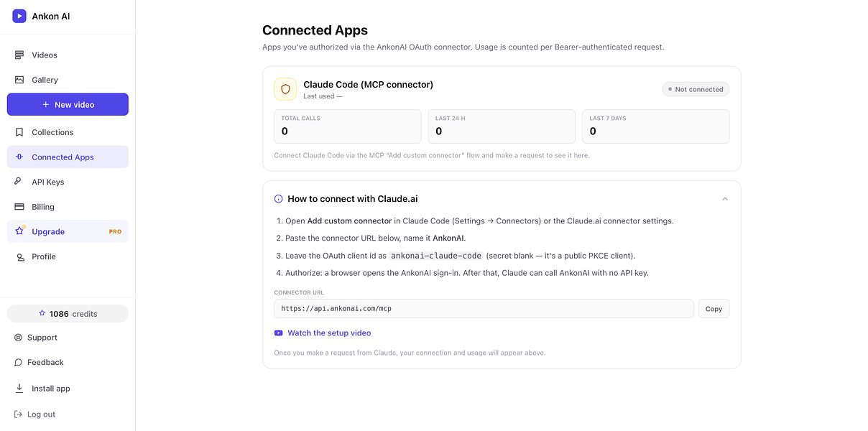Log out of the account
The height and width of the screenshot is (431, 868).
pyautogui.click(x=34, y=414)
